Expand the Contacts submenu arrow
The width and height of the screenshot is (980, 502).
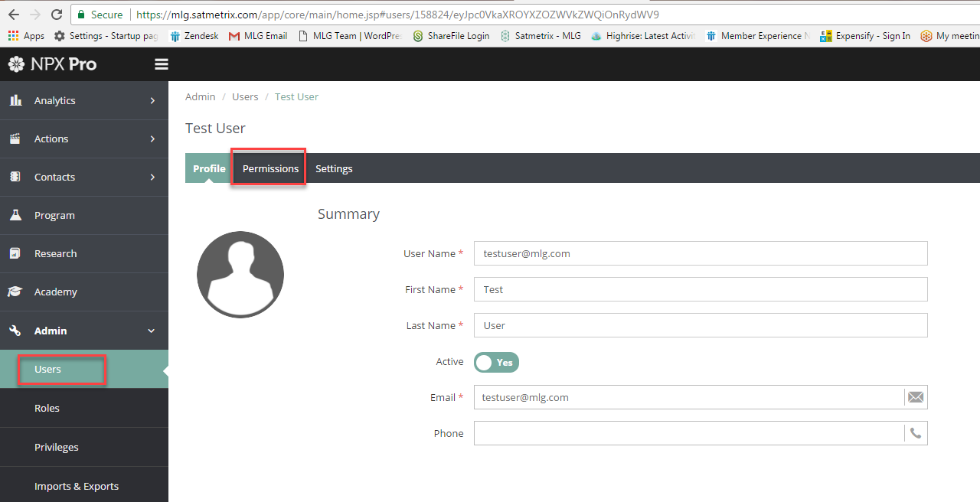tap(152, 177)
